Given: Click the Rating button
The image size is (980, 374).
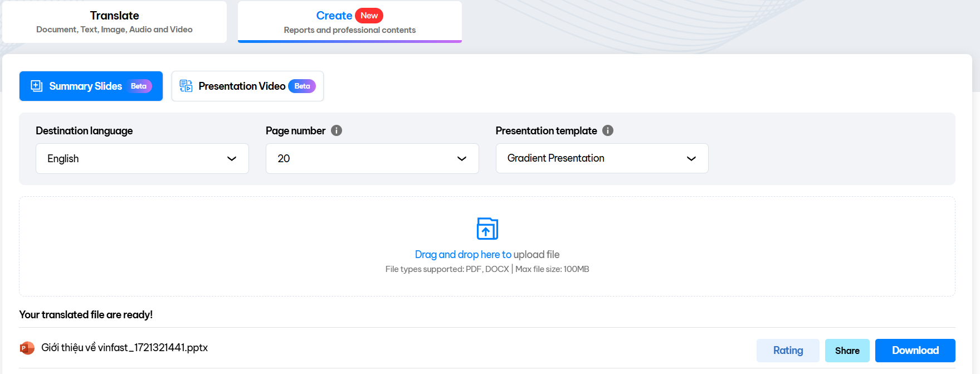Looking at the screenshot, I should (x=788, y=351).
